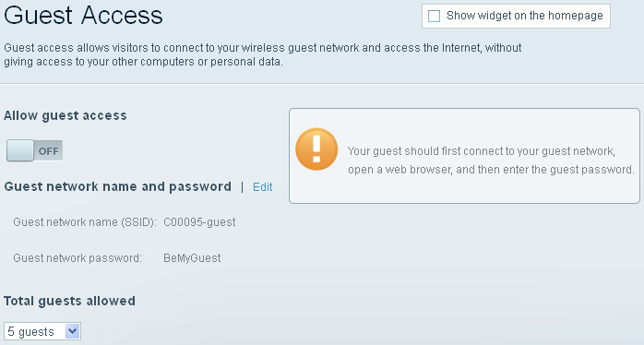Click the Guest Access page title

(83, 15)
